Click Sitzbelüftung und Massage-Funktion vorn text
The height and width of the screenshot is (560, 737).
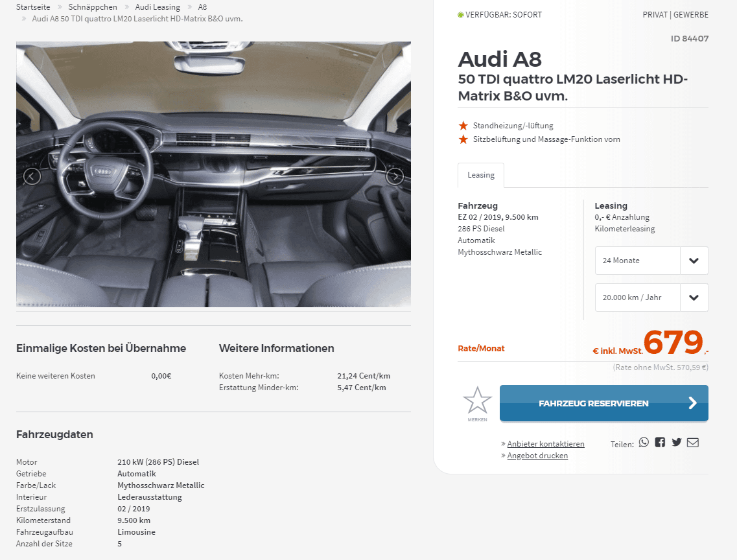click(x=546, y=139)
